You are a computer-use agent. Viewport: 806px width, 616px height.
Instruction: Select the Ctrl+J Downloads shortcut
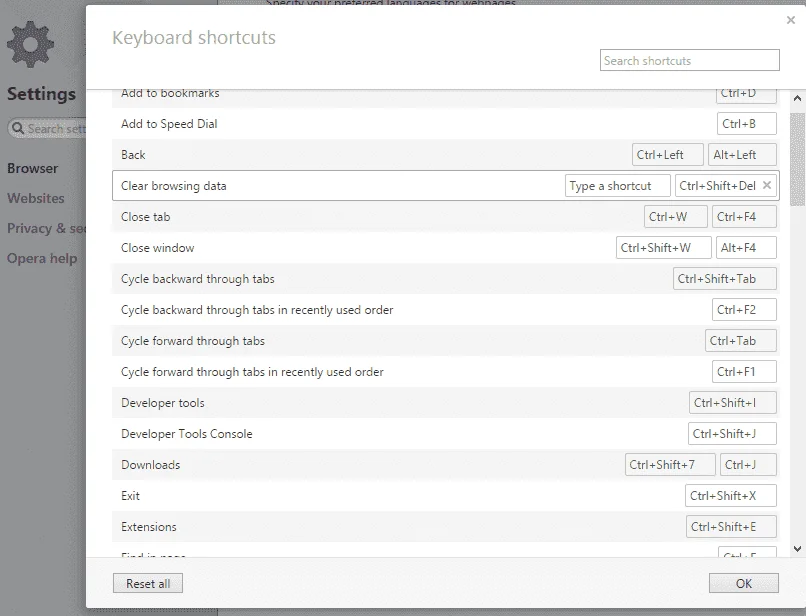pos(748,464)
